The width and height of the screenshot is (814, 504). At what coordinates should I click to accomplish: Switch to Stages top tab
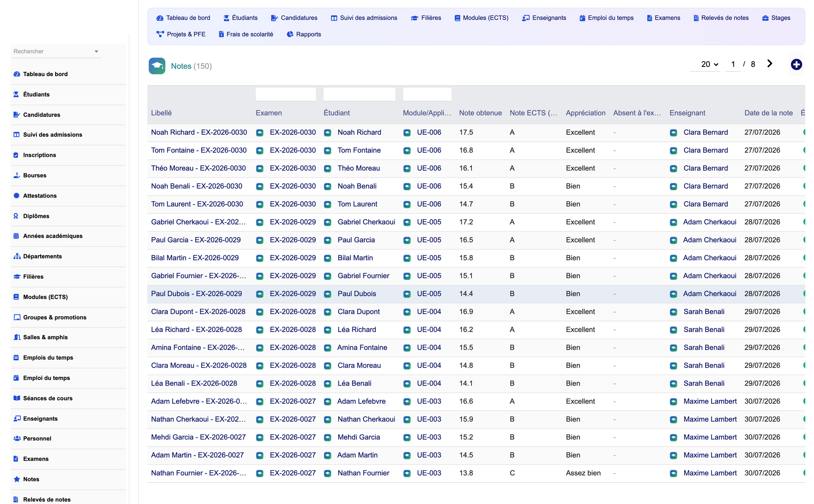coord(776,18)
